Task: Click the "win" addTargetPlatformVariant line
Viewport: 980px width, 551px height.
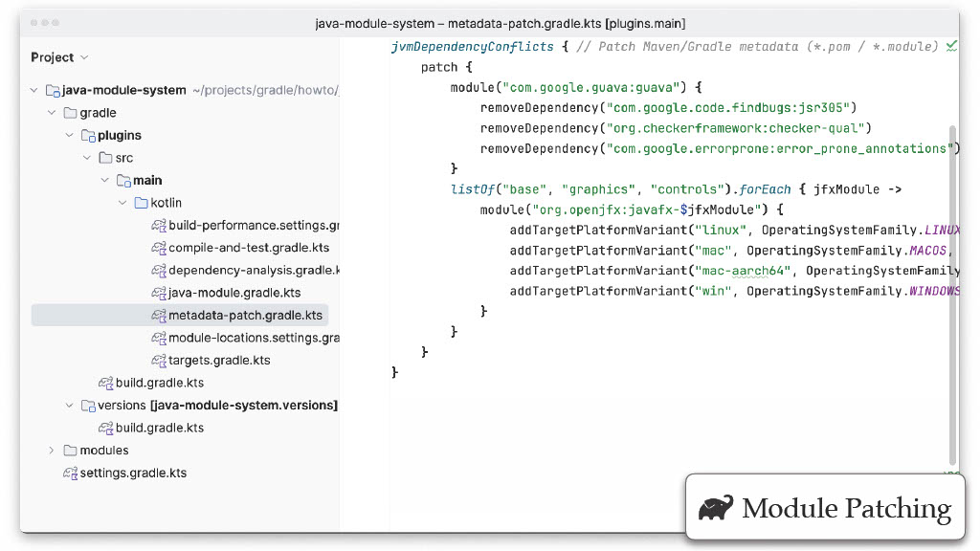Action: (734, 291)
